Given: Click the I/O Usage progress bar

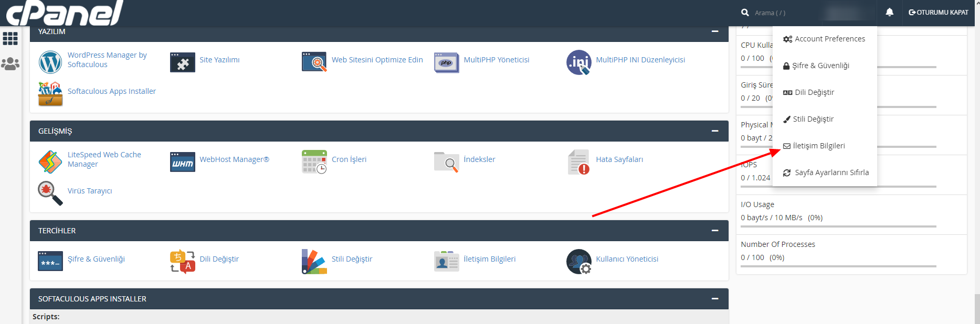Looking at the screenshot, I should tap(838, 226).
